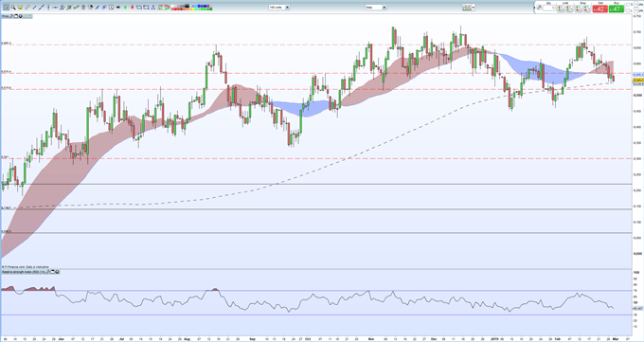Click the green Buy price button
Image resolution: width=644 pixels, height=342 pixels.
[x=617, y=9]
